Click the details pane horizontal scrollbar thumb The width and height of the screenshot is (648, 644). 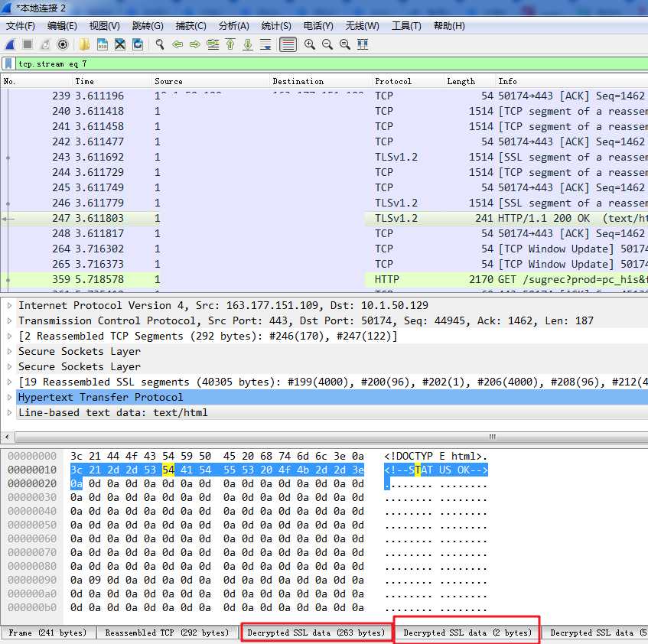pos(331,437)
